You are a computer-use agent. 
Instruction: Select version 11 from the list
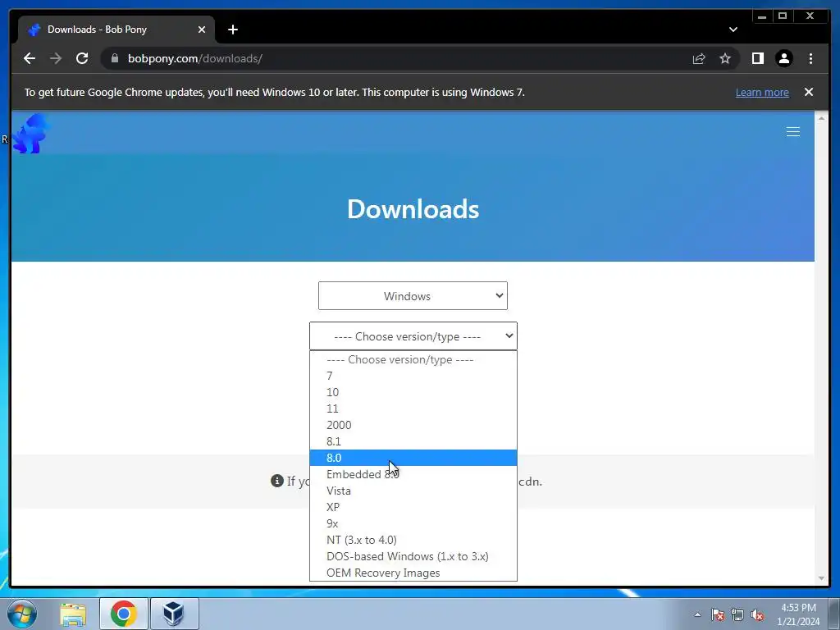(x=413, y=409)
